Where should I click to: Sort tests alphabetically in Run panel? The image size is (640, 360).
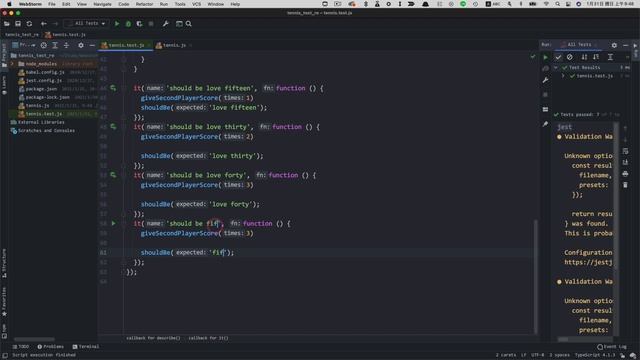click(x=584, y=57)
